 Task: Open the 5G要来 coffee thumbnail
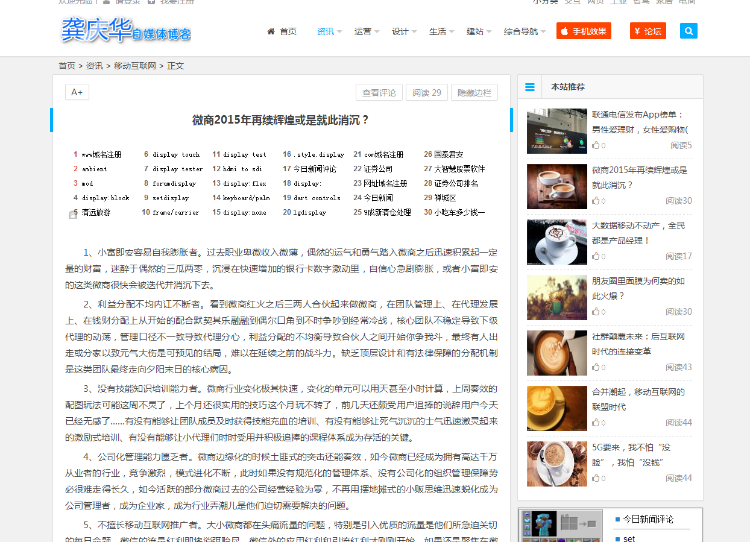(x=557, y=464)
